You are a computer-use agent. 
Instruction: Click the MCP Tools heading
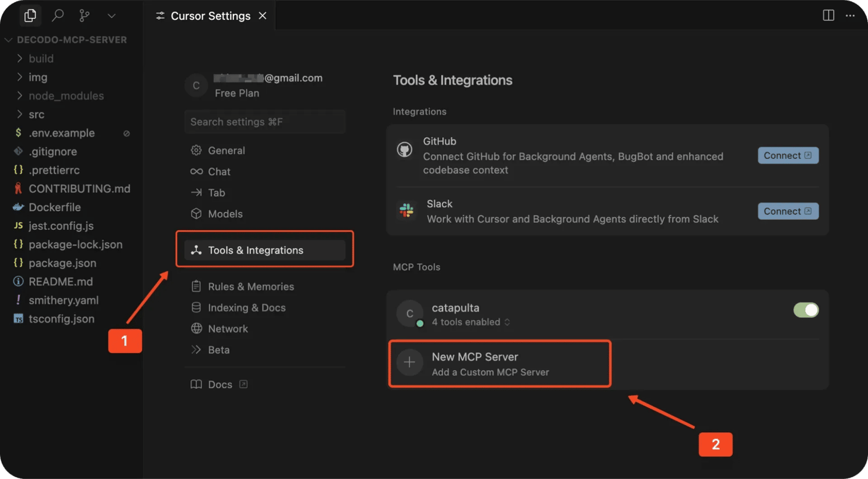(x=416, y=267)
